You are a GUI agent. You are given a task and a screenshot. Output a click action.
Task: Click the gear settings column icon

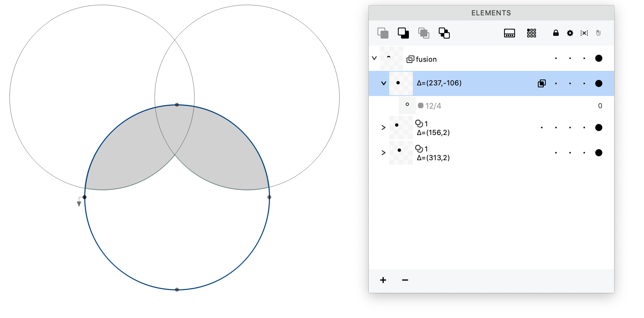[570, 33]
